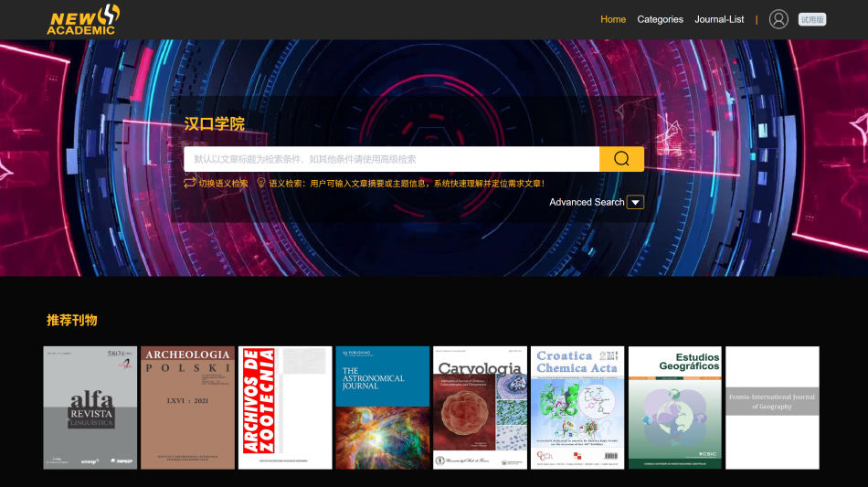
Task: Open the Archivos de Zootecnia journal cover
Action: tap(285, 408)
